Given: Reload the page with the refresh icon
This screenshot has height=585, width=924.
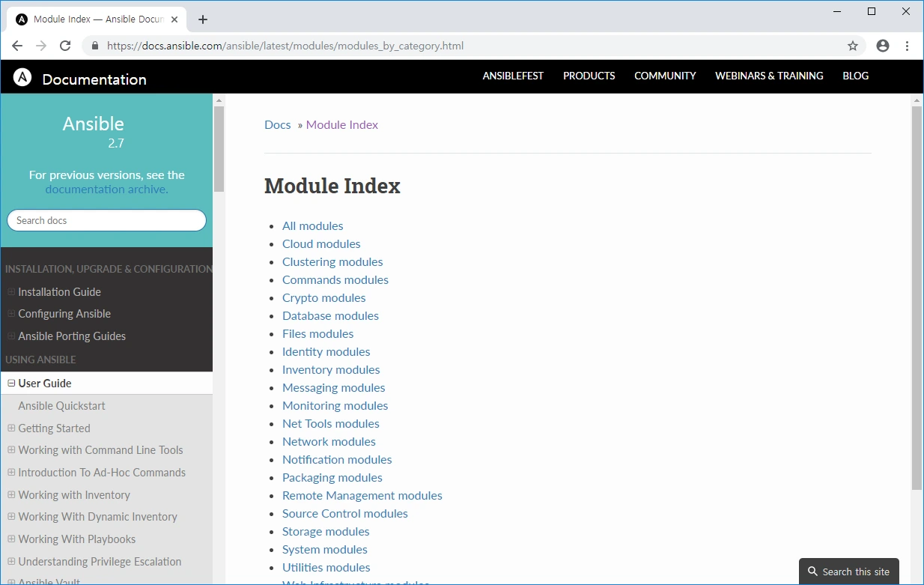Looking at the screenshot, I should click(x=65, y=46).
